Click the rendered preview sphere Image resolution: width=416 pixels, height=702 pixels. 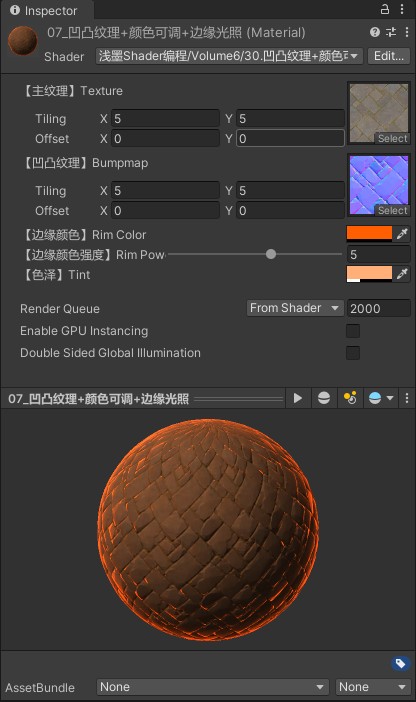click(x=208, y=530)
